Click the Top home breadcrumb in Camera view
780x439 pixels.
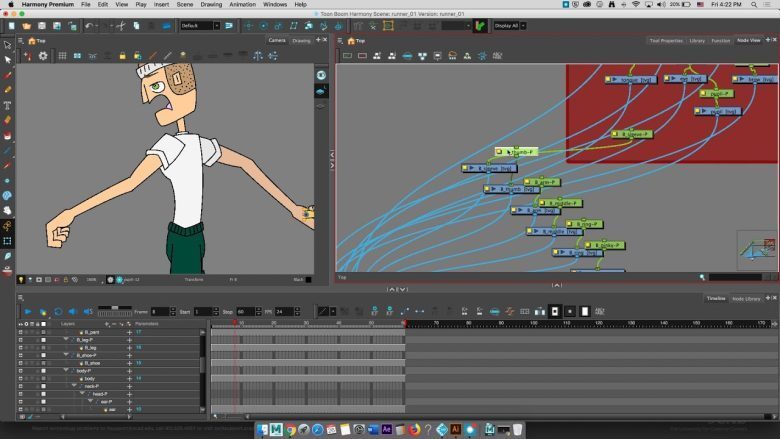point(37,41)
